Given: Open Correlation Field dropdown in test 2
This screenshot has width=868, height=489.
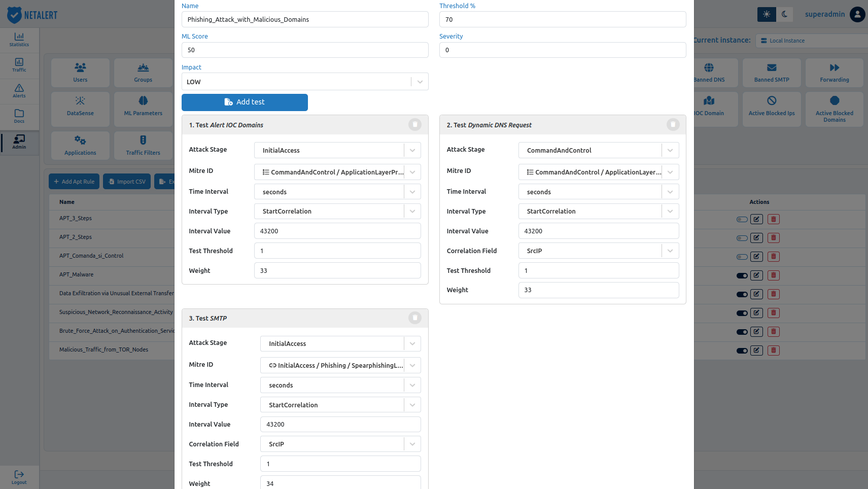Looking at the screenshot, I should tap(599, 251).
